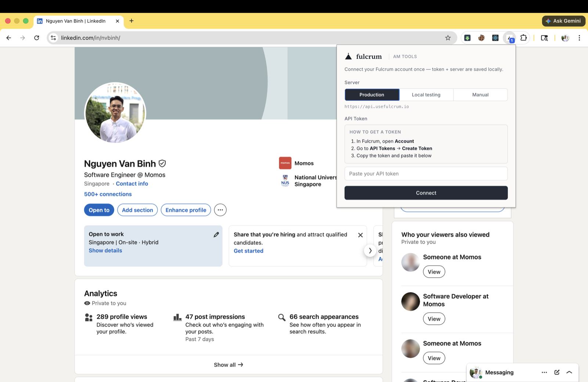
Task: Open the Chrome profile avatar
Action: point(565,38)
